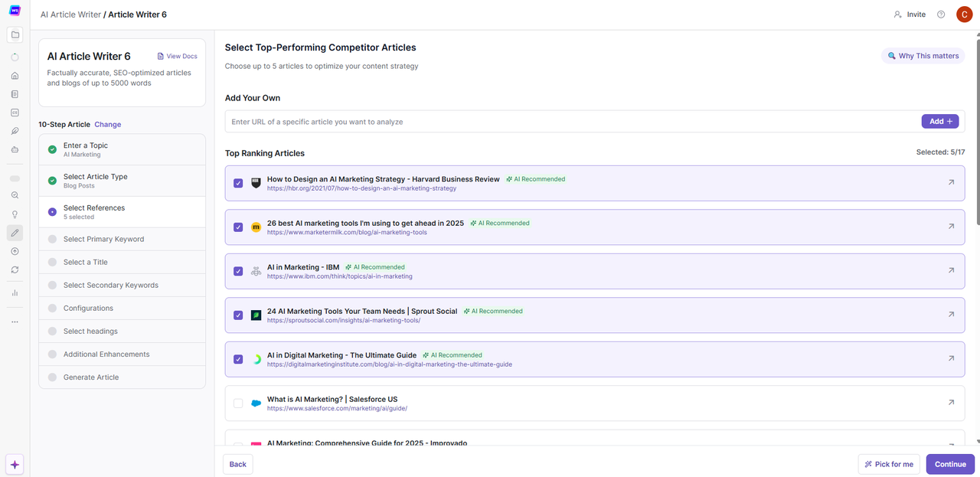Click the salesforce.com marketing ai guide URL
This screenshot has width=980, height=477.
click(337, 408)
